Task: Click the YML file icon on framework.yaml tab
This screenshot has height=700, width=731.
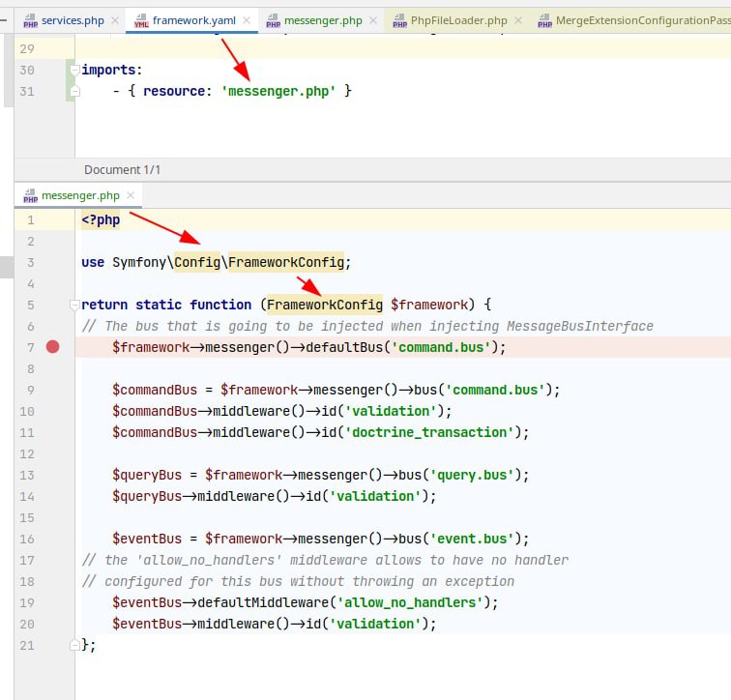Action: [141, 21]
